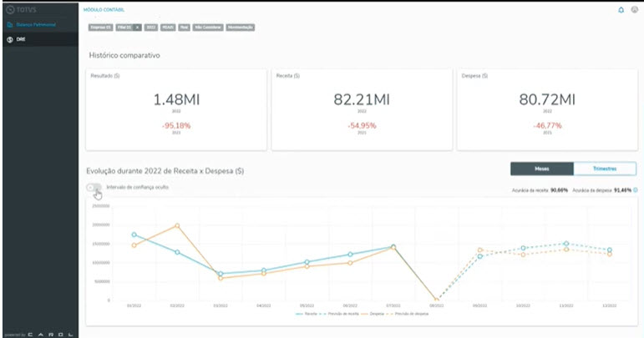This screenshot has width=644, height=338.
Task: Open the notifications bell icon
Action: 621,9
